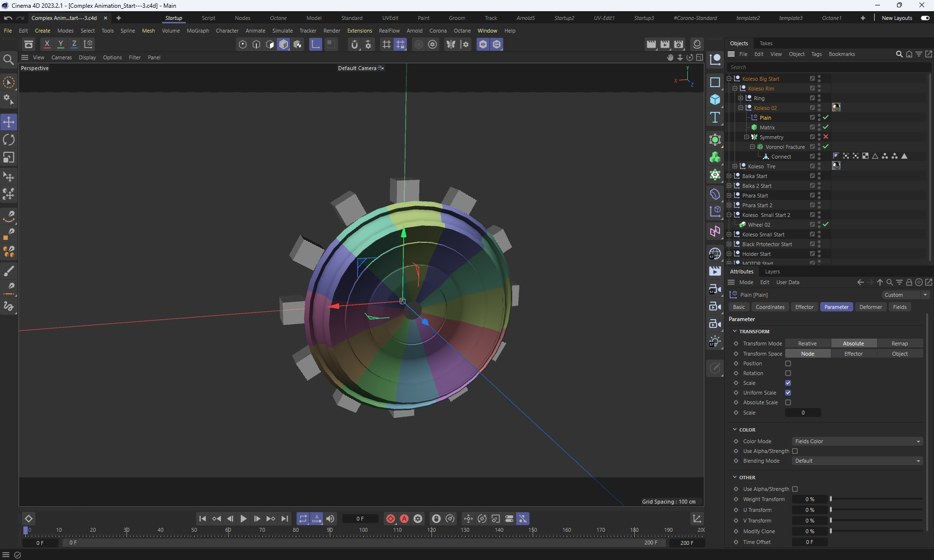Enable the Symmetry object red X
934x560 pixels.
[x=826, y=137]
